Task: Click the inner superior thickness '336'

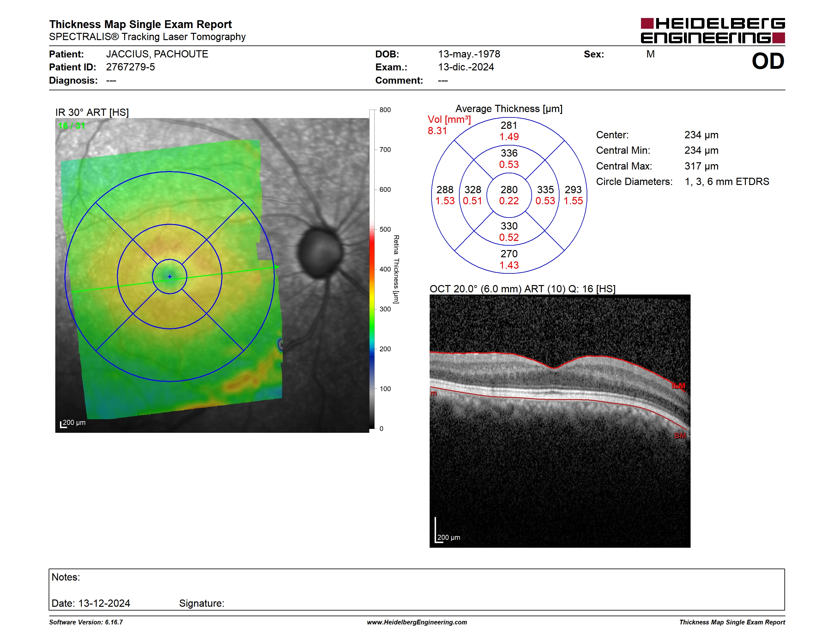Action: coord(509,153)
